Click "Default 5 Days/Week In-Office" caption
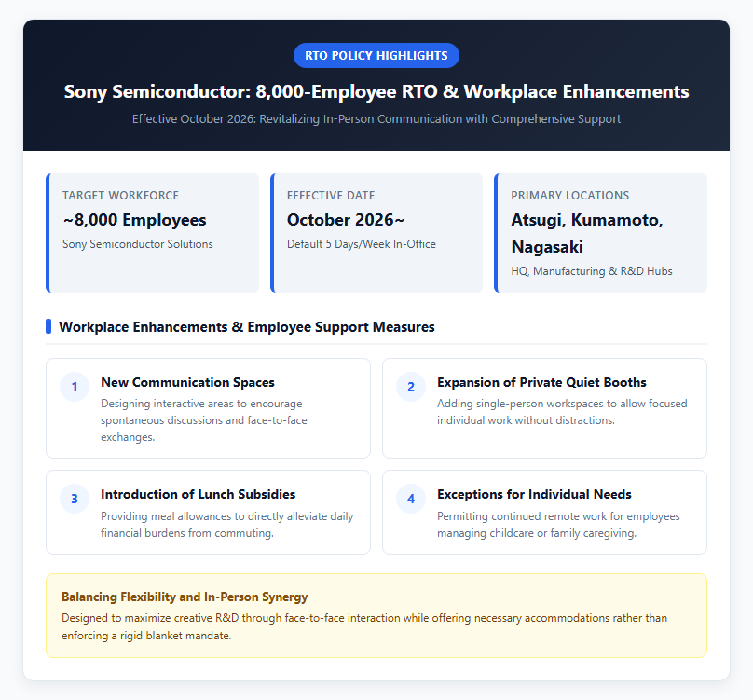Image resolution: width=753 pixels, height=700 pixels. point(362,244)
